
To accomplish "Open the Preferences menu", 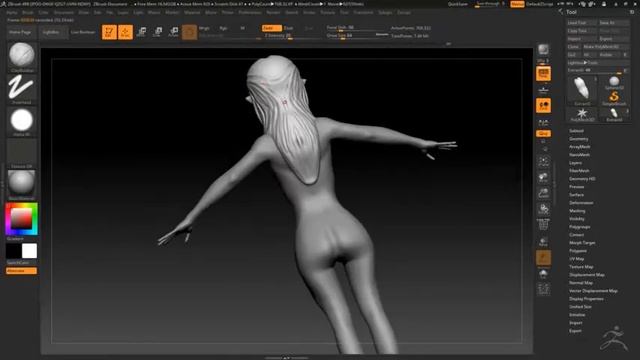I will click(250, 13).
